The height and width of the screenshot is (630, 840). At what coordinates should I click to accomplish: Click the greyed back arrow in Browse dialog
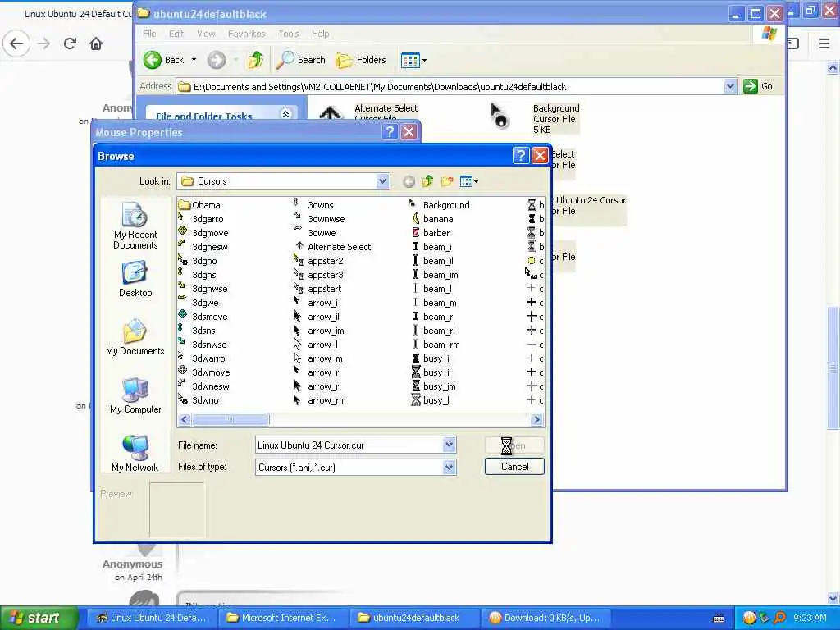[409, 181]
